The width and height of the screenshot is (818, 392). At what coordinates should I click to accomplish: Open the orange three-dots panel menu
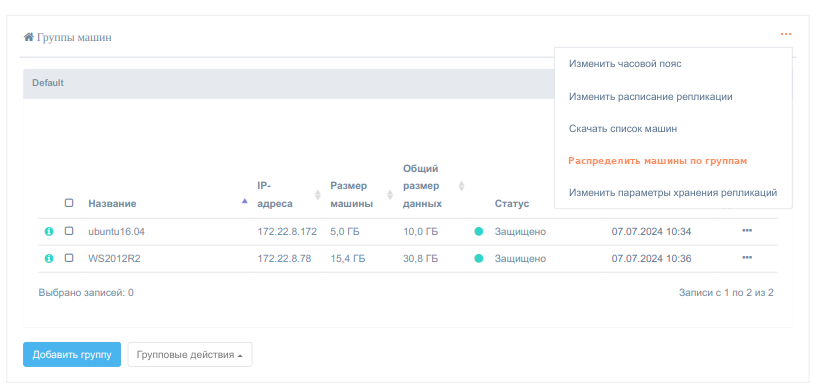click(786, 34)
